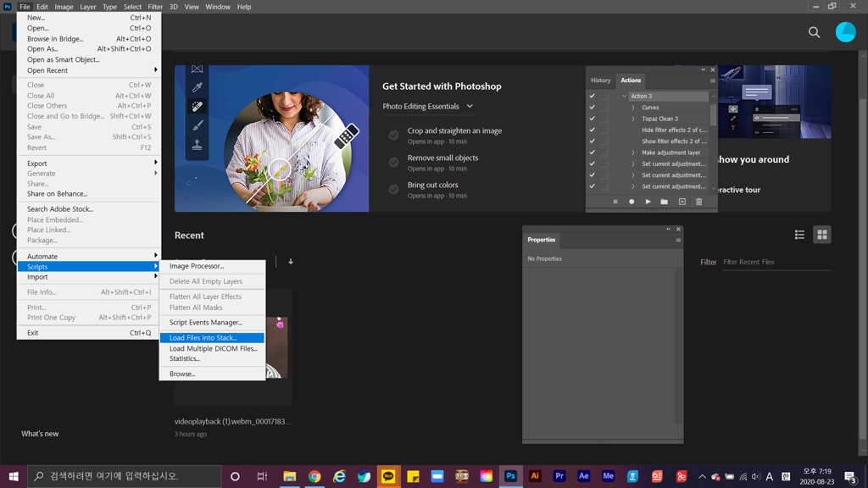Toggle dialog box for Action 3
This screenshot has height=488, width=868.
(x=604, y=97)
